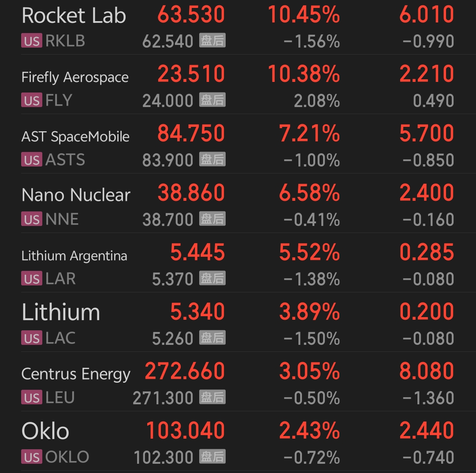
Task: Select the AST SpaceMobile listing
Action: (238, 144)
